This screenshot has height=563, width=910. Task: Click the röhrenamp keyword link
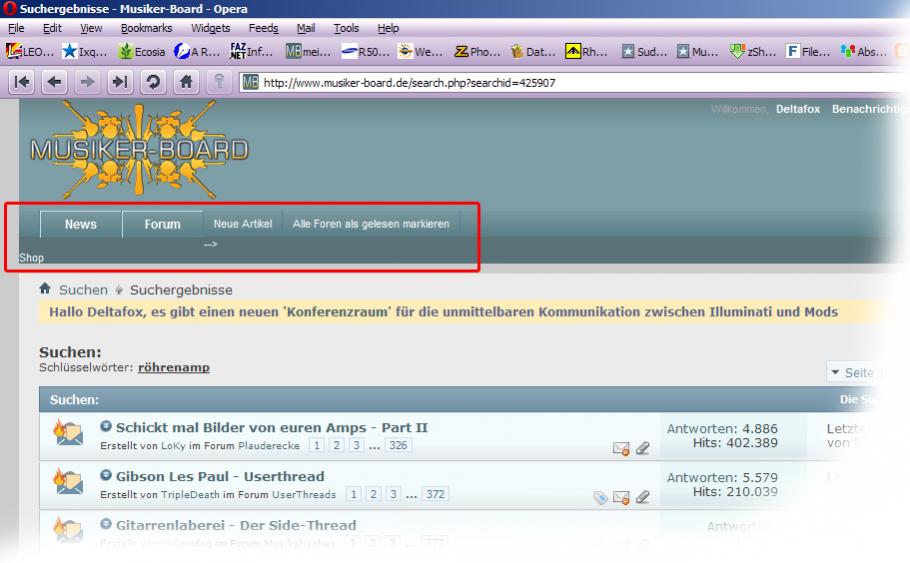click(x=174, y=367)
